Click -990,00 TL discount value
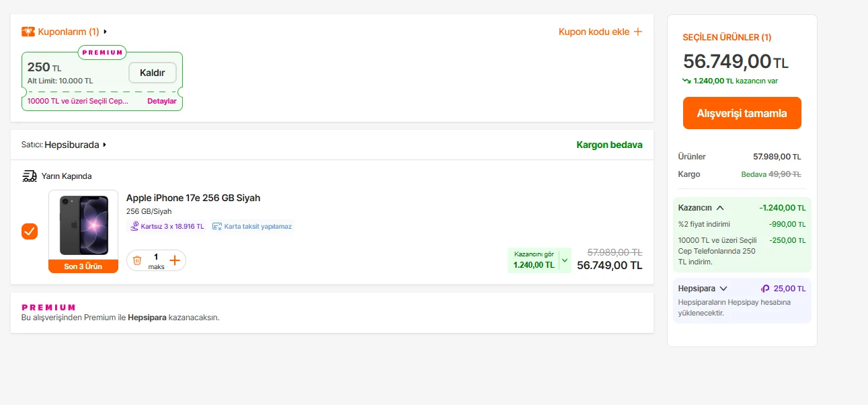 [x=787, y=224]
